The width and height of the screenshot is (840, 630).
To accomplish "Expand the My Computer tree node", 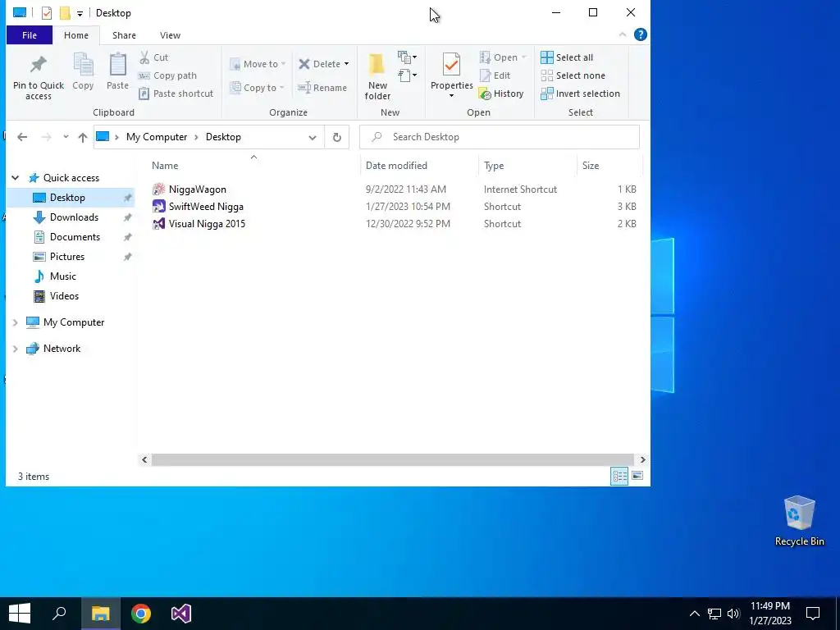I will pos(16,322).
